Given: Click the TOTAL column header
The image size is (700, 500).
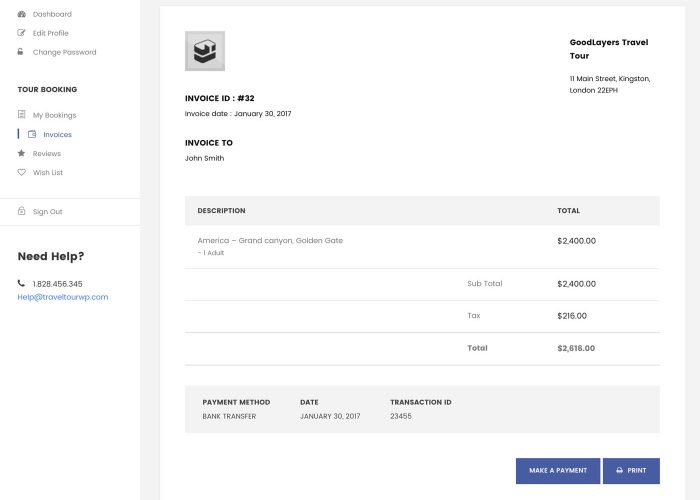Looking at the screenshot, I should (568, 211).
